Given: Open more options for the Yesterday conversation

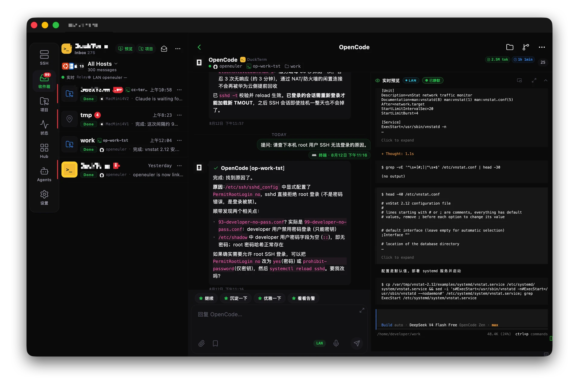Looking at the screenshot, I should click(179, 166).
